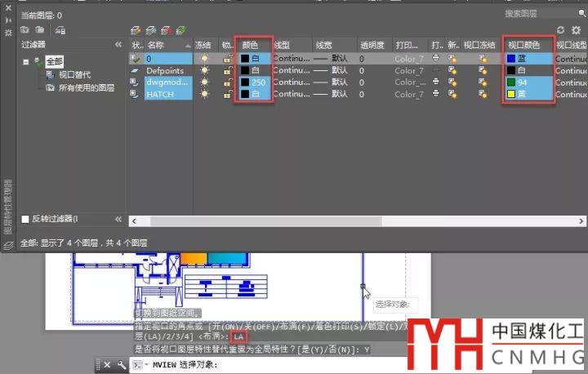
Task: Click the Set Current layer icon
Action: (180, 30)
